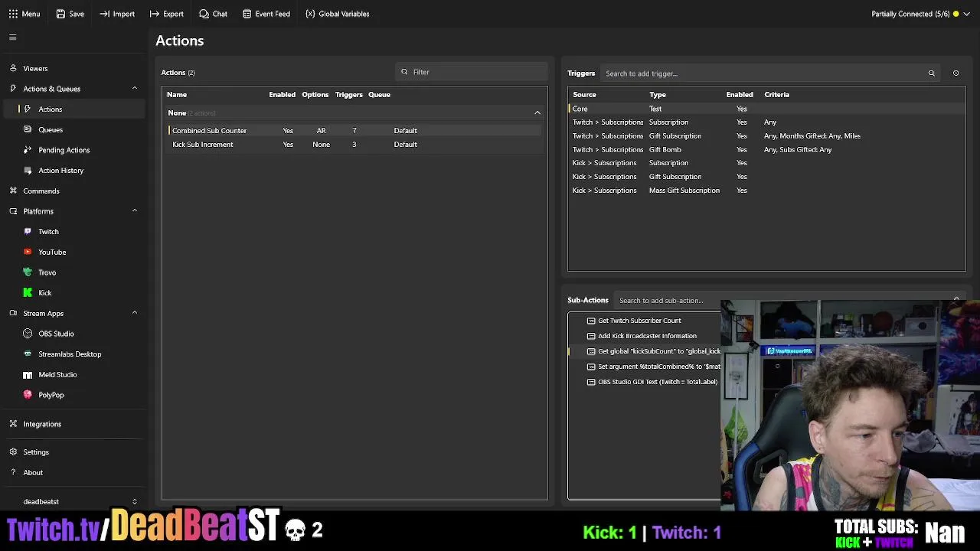Click the Streamlabs Desktop icon
This screenshot has width=980, height=551.
28,354
